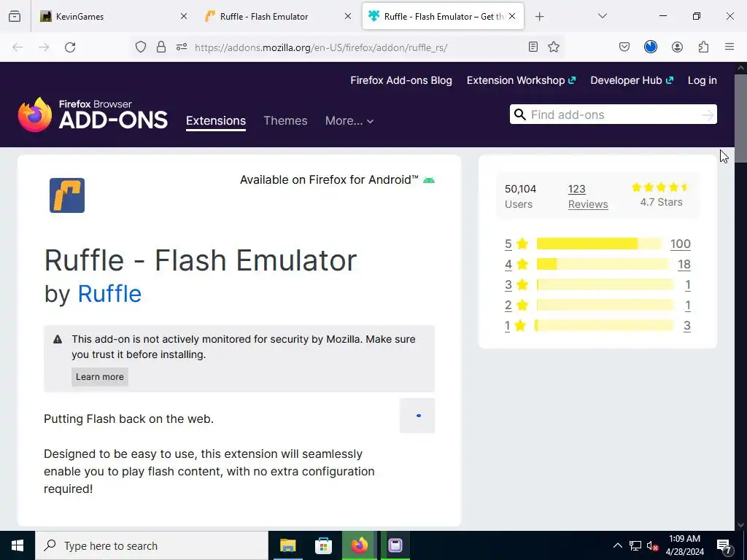Click the green Android icon

pyautogui.click(x=429, y=180)
